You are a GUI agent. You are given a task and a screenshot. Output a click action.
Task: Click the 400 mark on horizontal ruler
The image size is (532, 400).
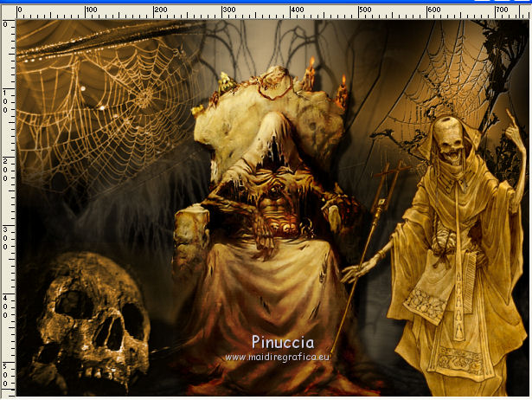point(298,10)
